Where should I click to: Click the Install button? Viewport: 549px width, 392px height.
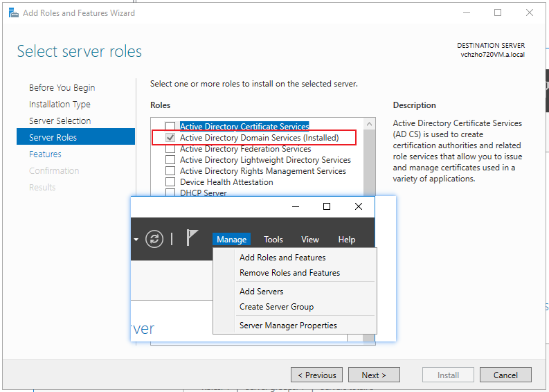tap(448, 375)
